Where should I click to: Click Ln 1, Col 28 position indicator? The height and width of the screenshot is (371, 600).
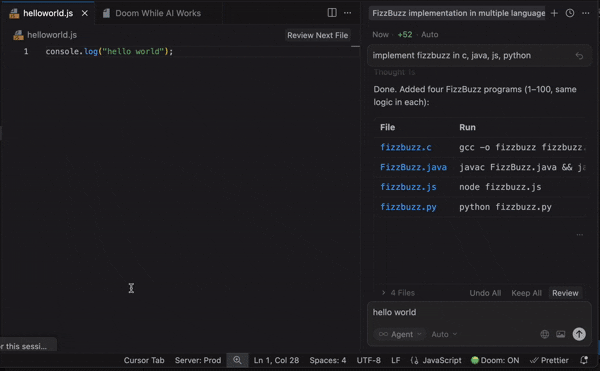click(276, 360)
